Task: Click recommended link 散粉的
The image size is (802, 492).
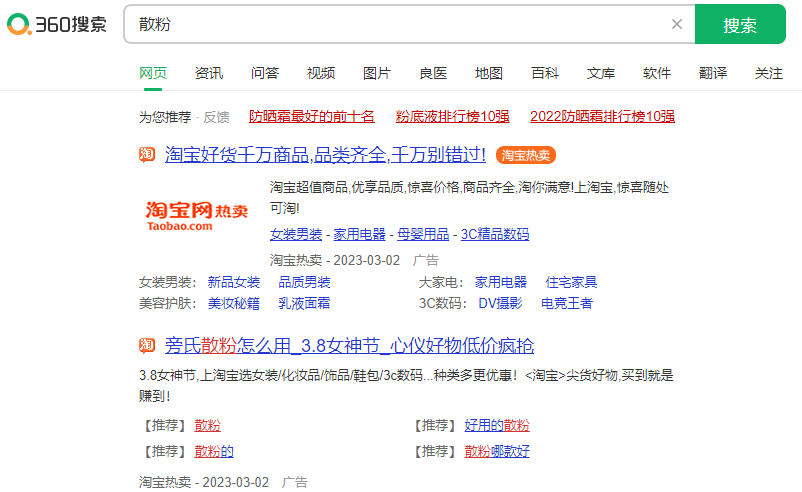Action: 214,452
